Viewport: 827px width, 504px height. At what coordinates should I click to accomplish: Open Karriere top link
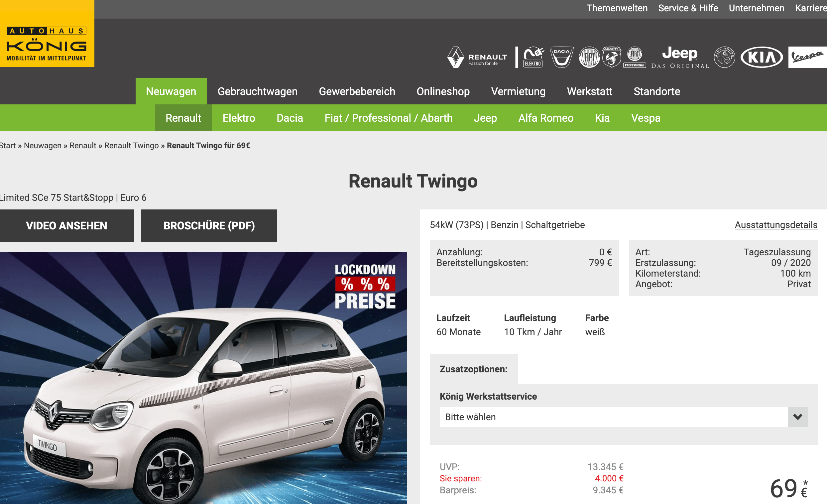[811, 8]
